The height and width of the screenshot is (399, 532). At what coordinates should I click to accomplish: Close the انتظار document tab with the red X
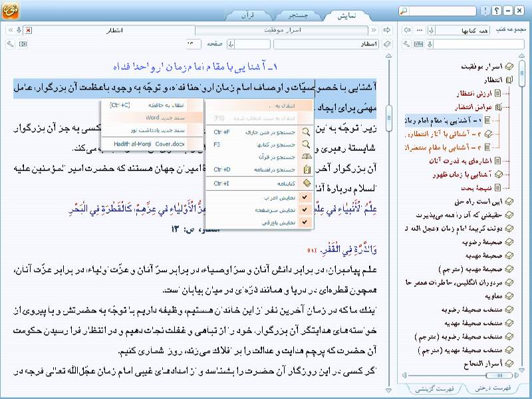(29, 30)
